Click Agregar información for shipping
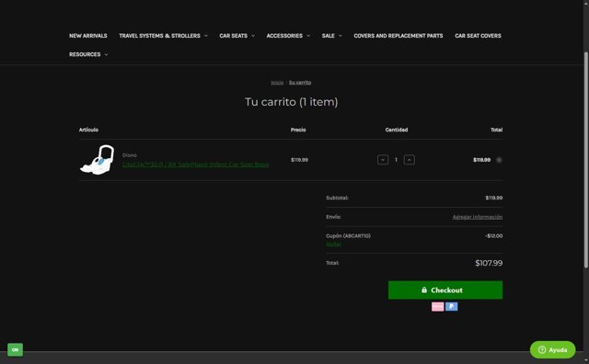 coord(478,217)
